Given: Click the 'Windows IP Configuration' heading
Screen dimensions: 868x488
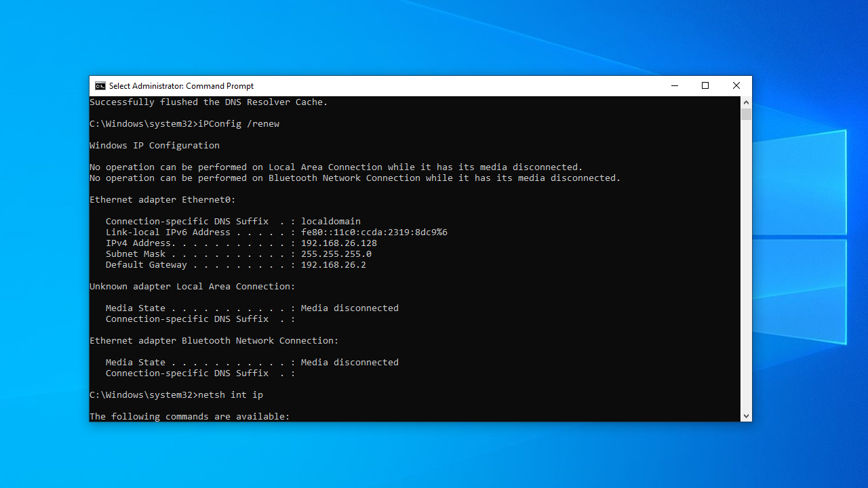Looking at the screenshot, I should (155, 146).
